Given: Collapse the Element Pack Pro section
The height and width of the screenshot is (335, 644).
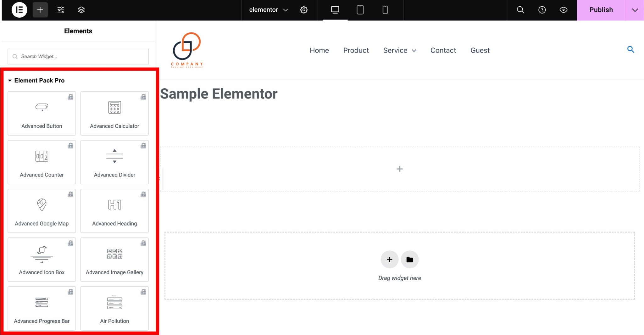Looking at the screenshot, I should point(36,81).
